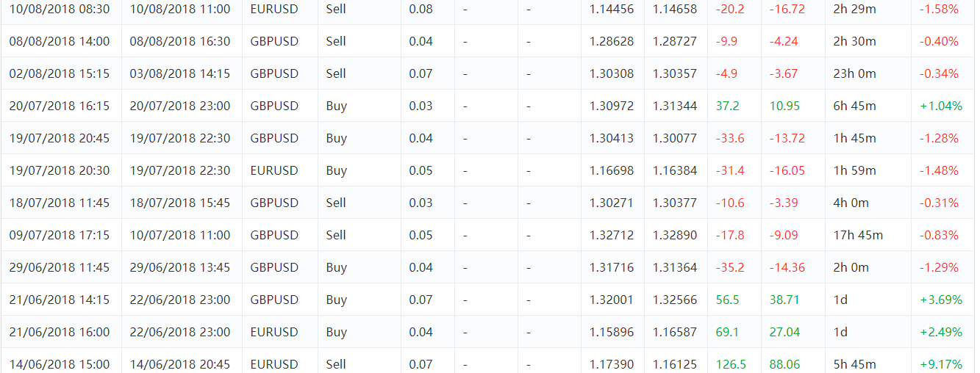Click the 1.28628 open price cell
980x373 pixels.
point(611,41)
